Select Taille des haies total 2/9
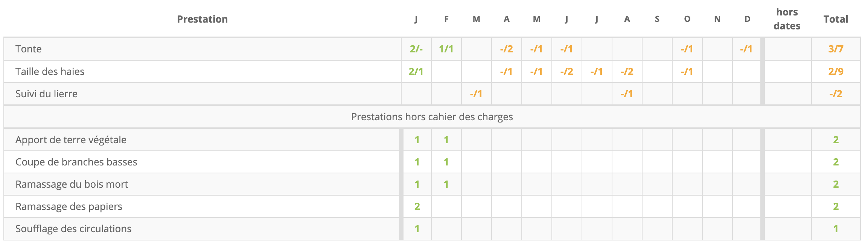Image resolution: width=868 pixels, height=248 pixels. [x=836, y=72]
